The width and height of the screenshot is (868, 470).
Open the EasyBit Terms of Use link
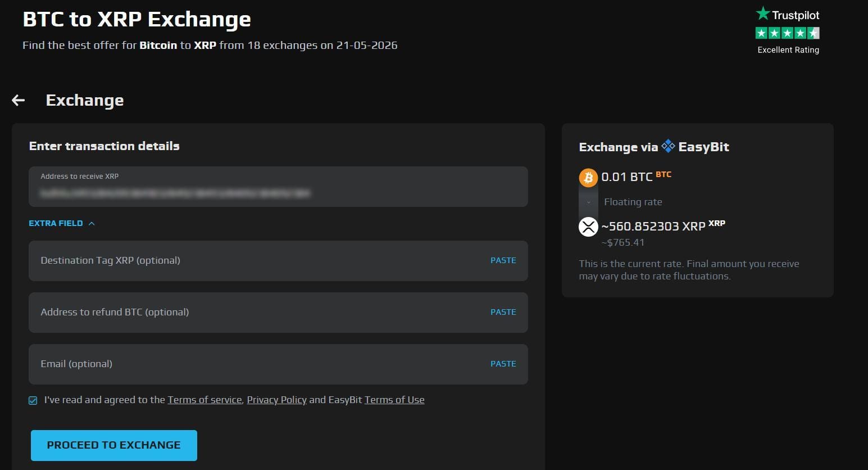(x=394, y=400)
